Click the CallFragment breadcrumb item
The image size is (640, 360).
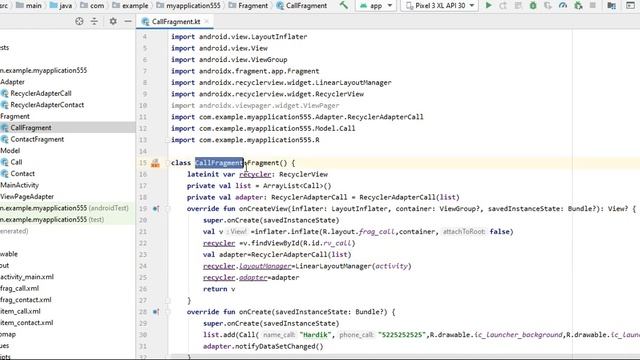(x=302, y=6)
